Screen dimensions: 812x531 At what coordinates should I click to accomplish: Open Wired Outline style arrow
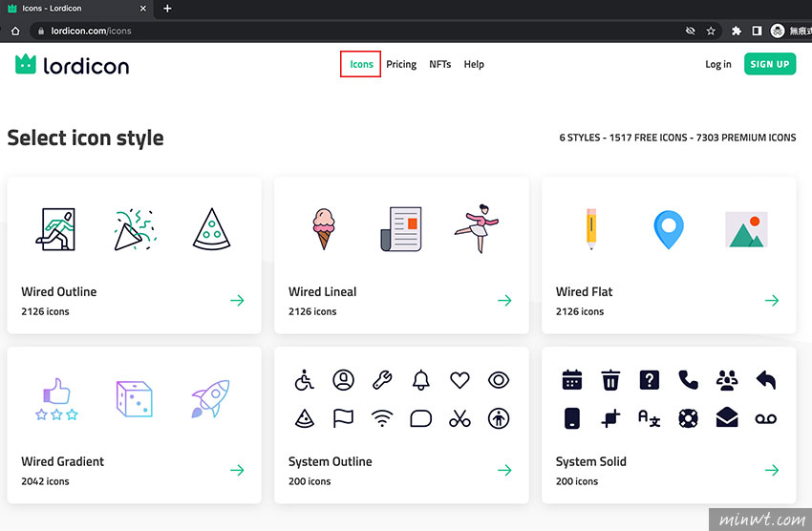pos(237,300)
